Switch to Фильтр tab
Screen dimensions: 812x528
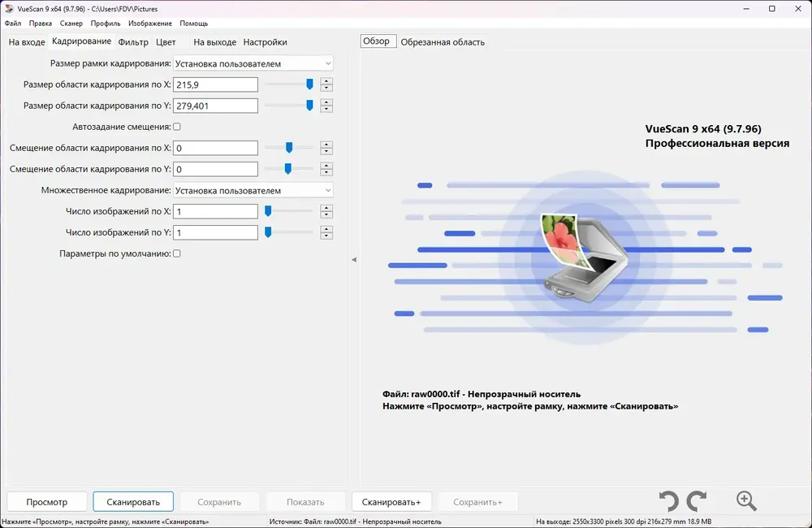[133, 42]
